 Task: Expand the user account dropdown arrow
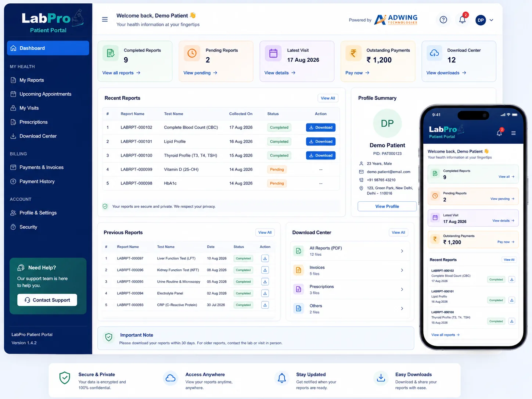(x=491, y=20)
